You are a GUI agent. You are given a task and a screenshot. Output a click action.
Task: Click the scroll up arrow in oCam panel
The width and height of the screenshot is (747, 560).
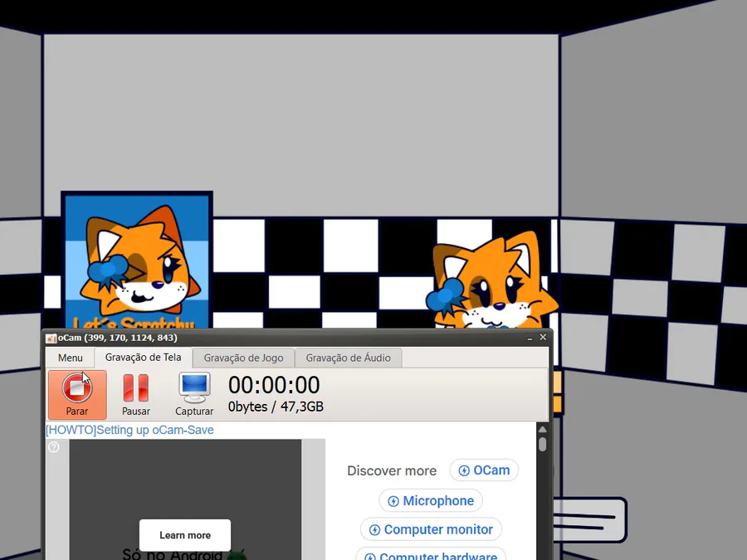point(542,430)
